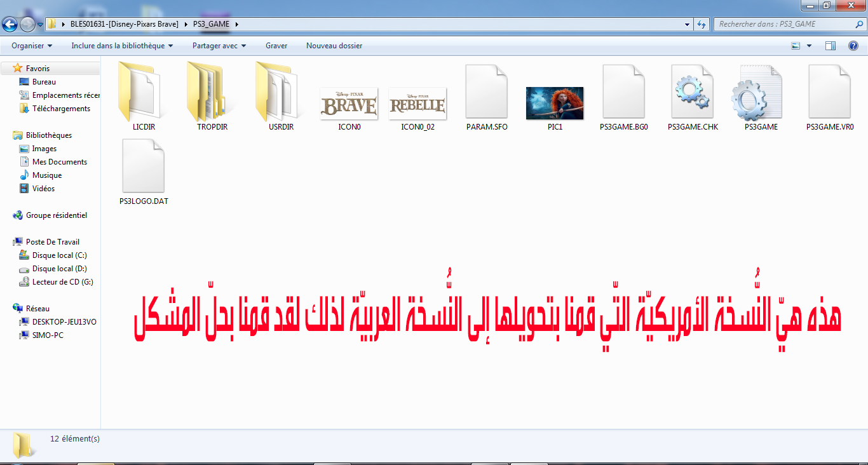Viewport: 868px width, 465px height.
Task: Open the change view options arrow
Action: click(809, 46)
